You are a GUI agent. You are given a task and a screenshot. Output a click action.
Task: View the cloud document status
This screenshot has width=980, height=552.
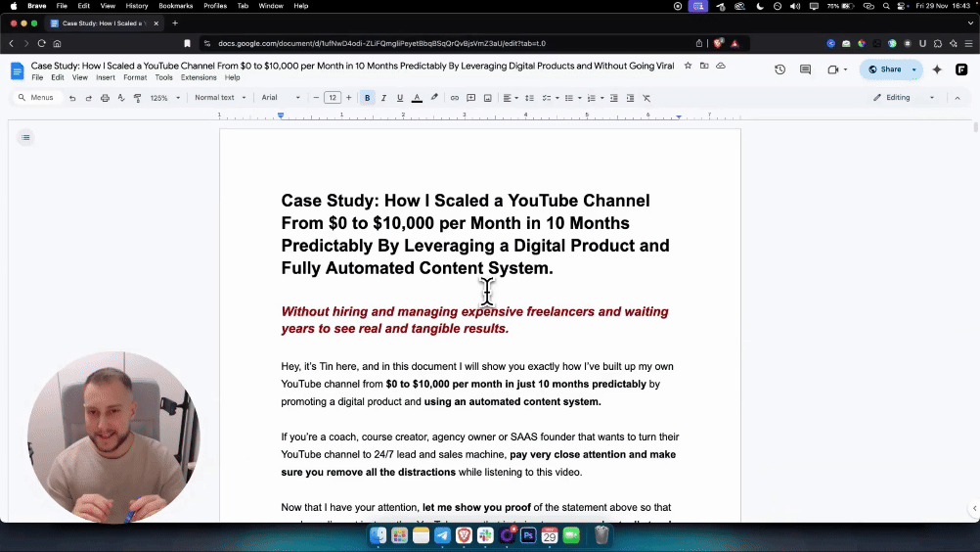point(721,66)
